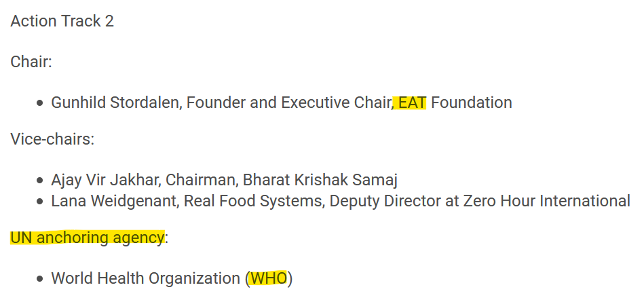Click the highlighted WHO abbreviation
644x298 pixels.
click(269, 278)
